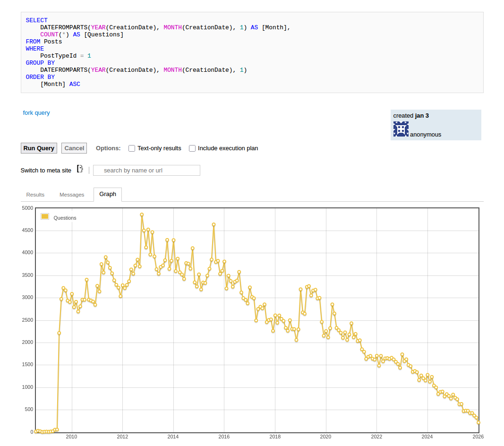Click the Switch to meta site label

tap(46, 171)
